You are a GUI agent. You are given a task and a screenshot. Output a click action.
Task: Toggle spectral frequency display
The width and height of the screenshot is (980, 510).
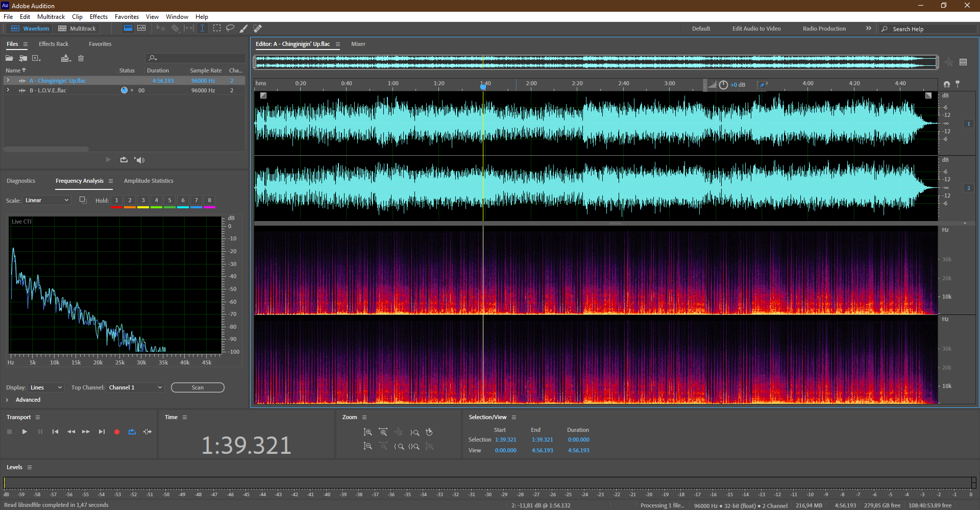(x=128, y=28)
